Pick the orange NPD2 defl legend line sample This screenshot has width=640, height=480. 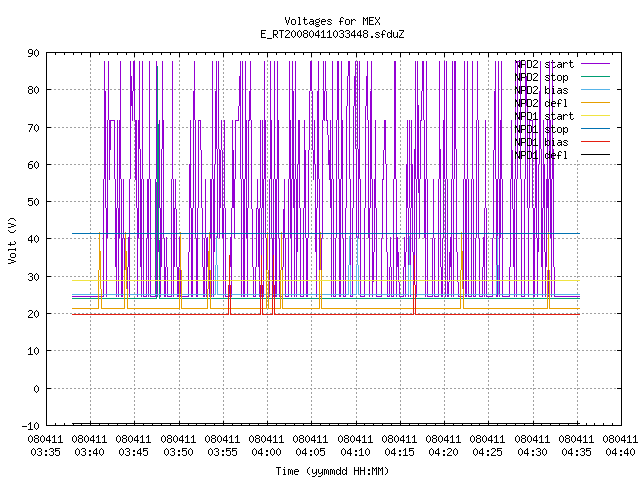point(595,103)
